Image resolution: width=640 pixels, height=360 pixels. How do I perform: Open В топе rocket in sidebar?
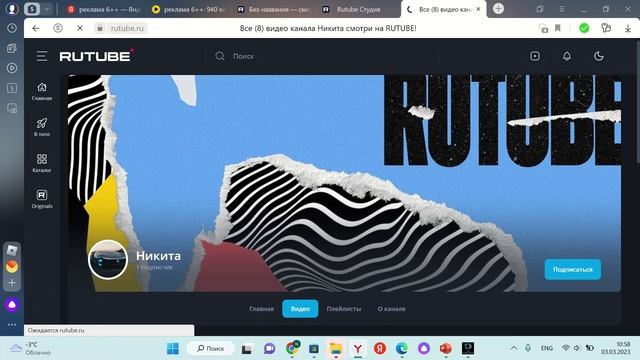coord(42,127)
